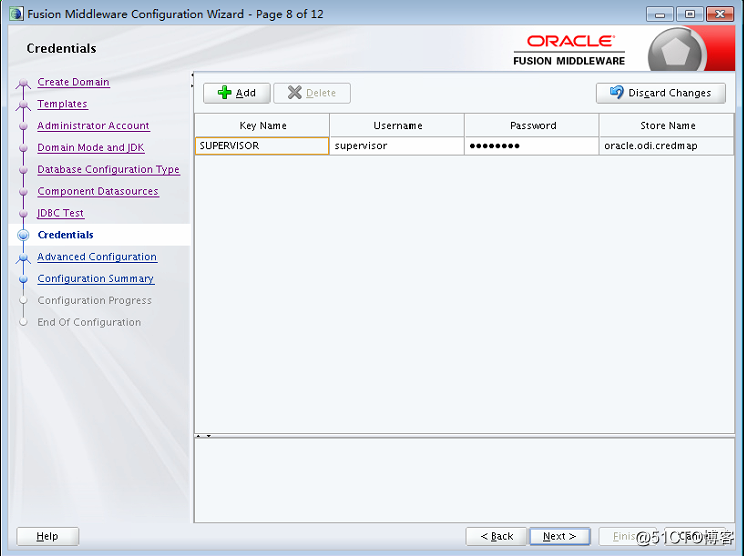
Task: Open the Create Domain step link
Action: [73, 82]
